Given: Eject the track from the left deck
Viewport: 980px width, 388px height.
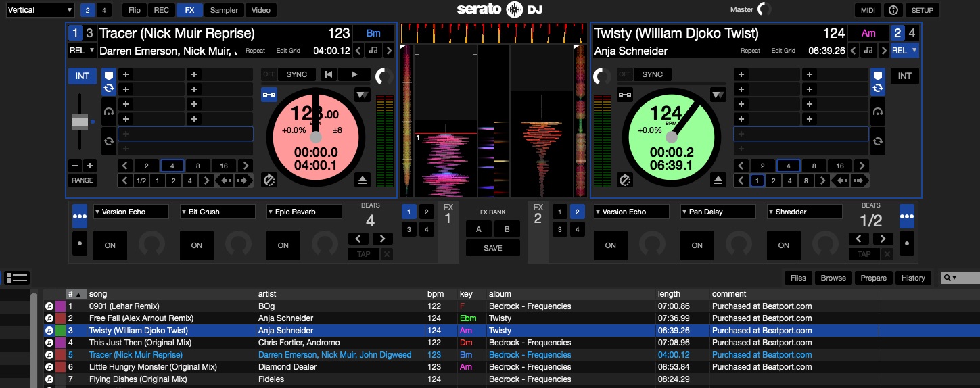Looking at the screenshot, I should [363, 180].
